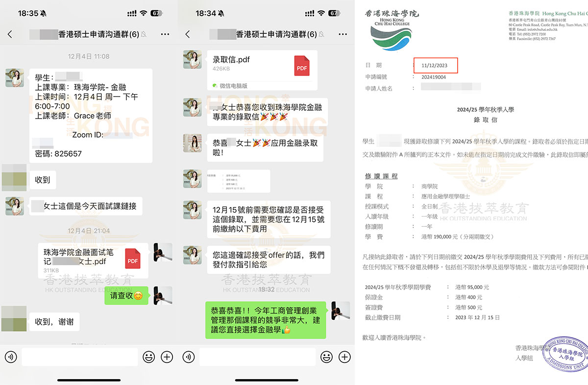588x385 pixels.
Task: Tap the sender avatar beside the 面试笔记 PDF
Action: coord(163,252)
